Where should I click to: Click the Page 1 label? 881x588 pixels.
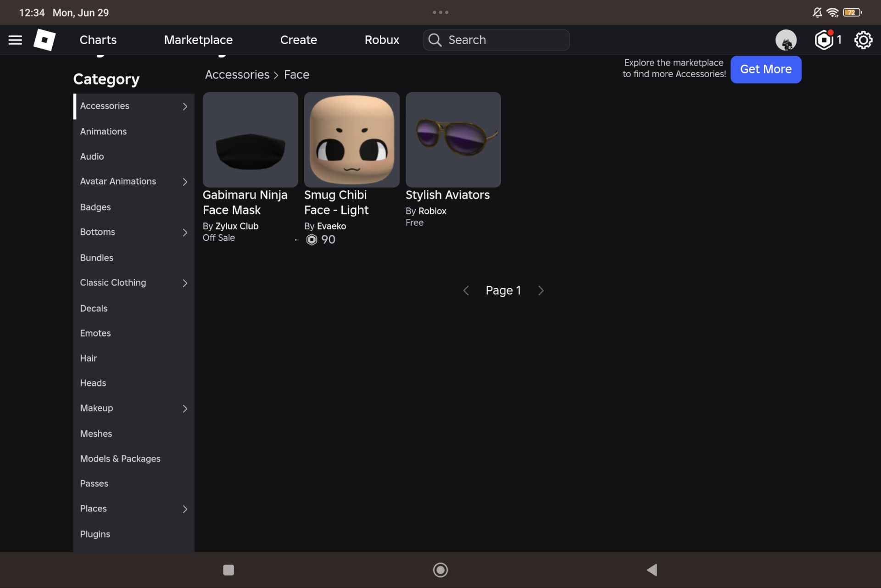point(503,290)
